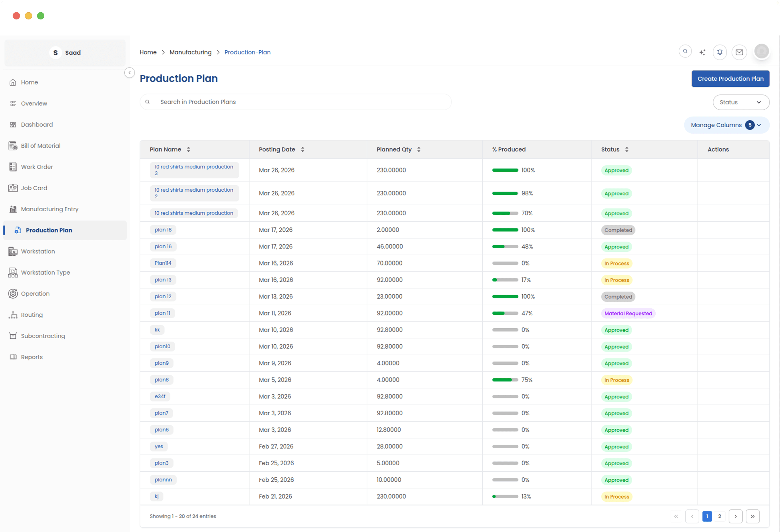Expand the Manage Columns dropdown
The image size is (780, 532).
[726, 125]
